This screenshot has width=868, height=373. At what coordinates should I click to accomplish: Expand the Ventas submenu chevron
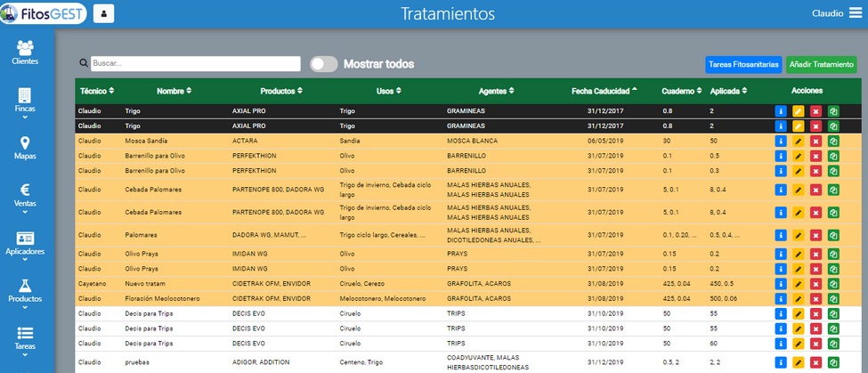pos(25,212)
